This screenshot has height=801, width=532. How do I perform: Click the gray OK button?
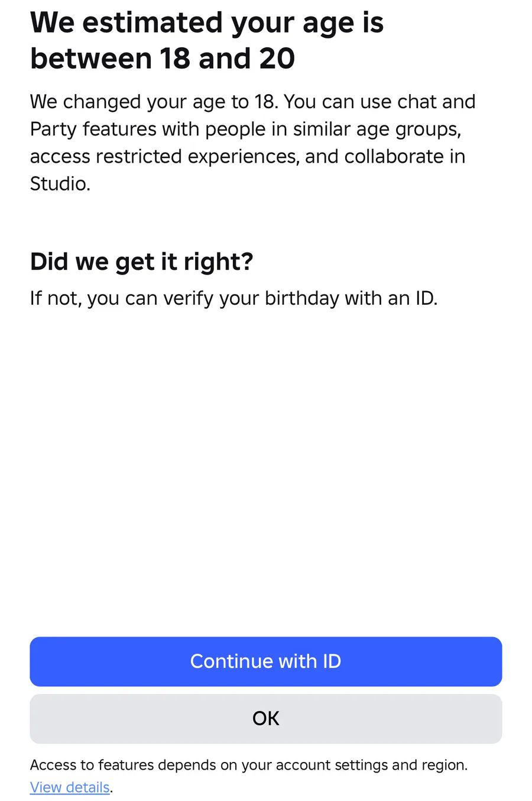click(x=265, y=718)
